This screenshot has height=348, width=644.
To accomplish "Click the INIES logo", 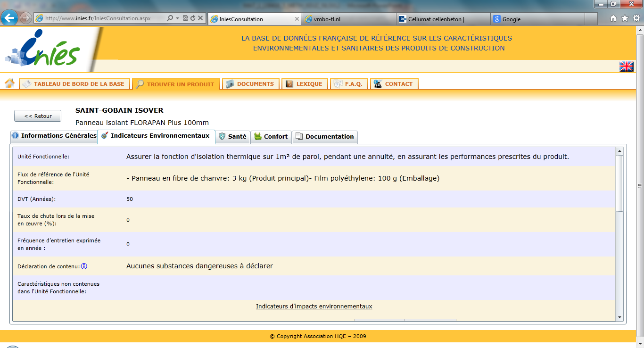I will coord(42,49).
